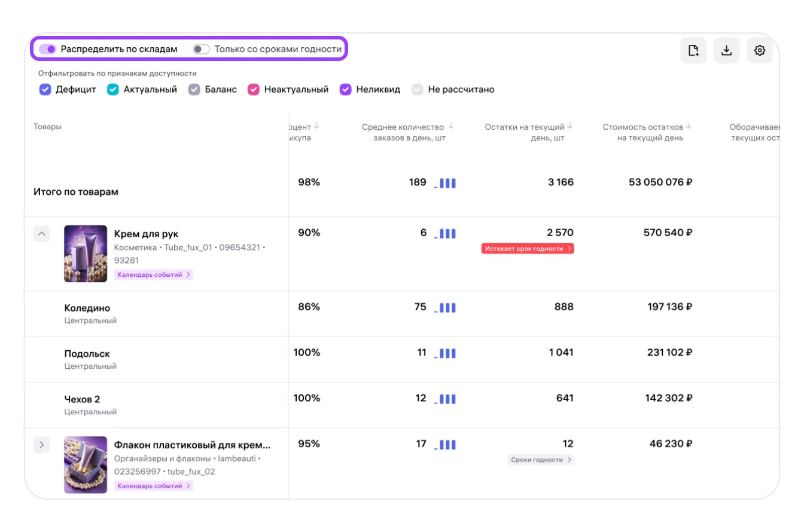Download the table with the download icon

click(726, 51)
